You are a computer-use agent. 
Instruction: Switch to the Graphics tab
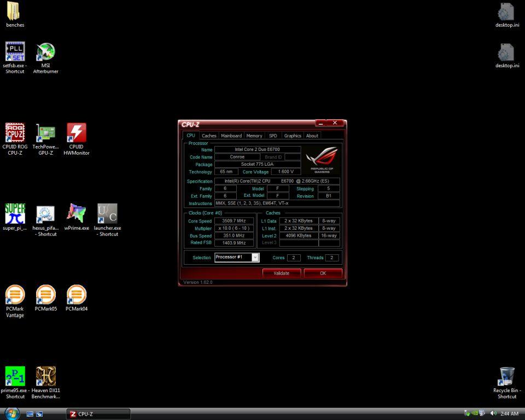tap(293, 136)
